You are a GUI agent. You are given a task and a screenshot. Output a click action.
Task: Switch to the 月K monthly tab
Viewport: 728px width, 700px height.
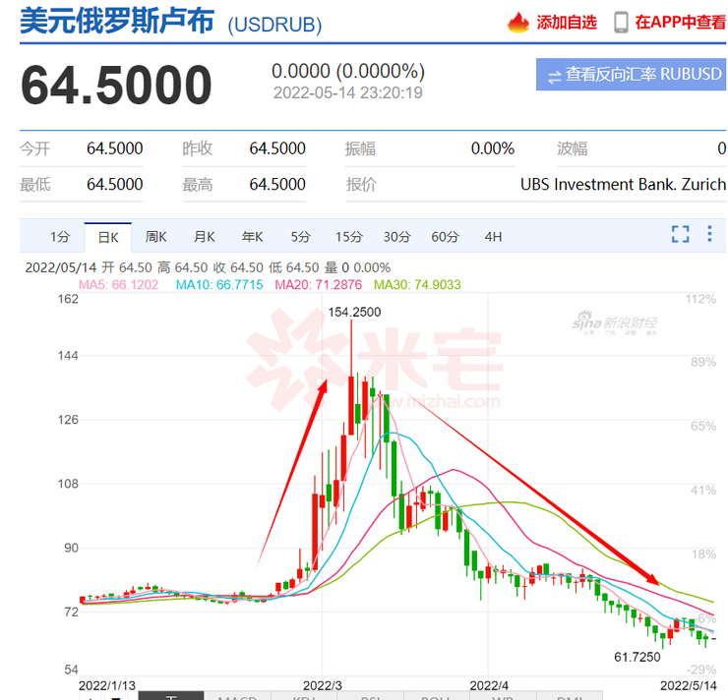pos(205,237)
